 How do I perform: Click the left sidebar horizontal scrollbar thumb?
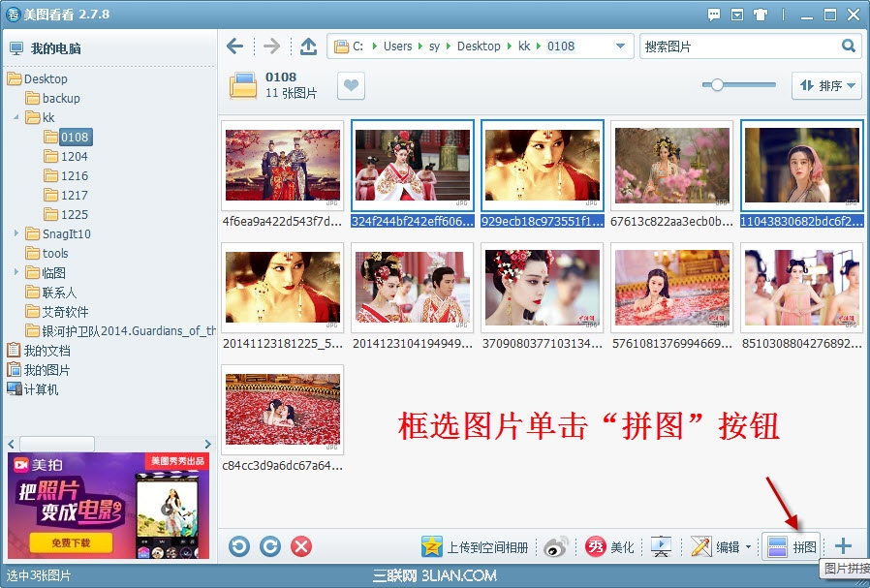click(57, 444)
